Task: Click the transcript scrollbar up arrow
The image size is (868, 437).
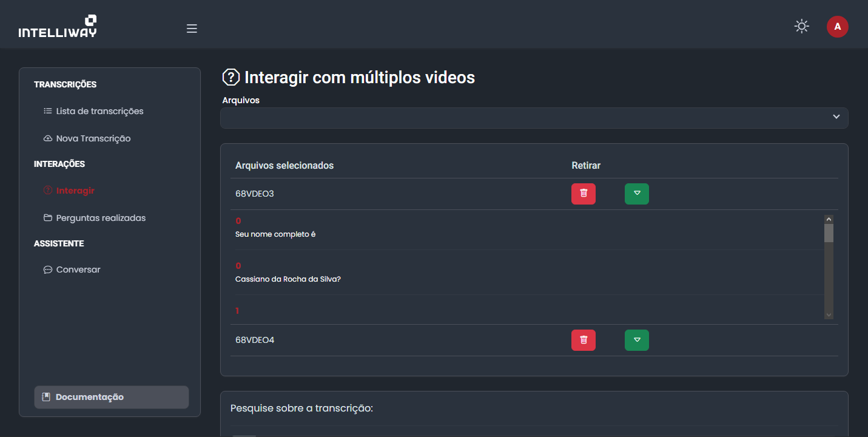Action: point(829,219)
